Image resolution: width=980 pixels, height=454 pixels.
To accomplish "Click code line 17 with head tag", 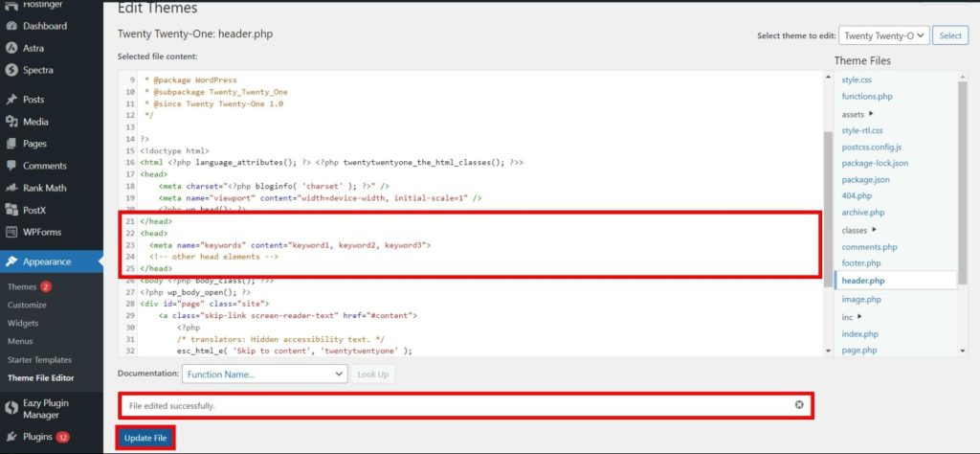I will (x=153, y=174).
